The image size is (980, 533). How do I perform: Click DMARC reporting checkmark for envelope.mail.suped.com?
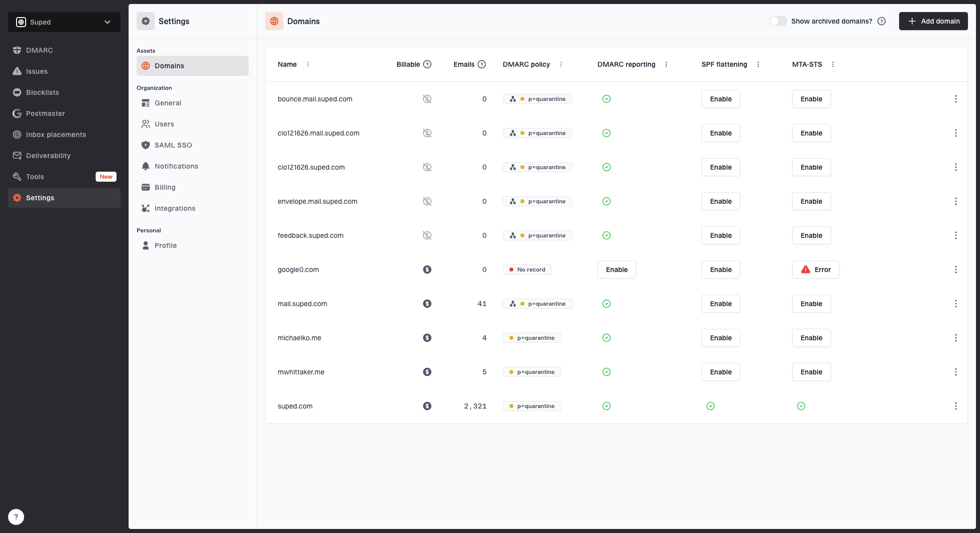[607, 201]
